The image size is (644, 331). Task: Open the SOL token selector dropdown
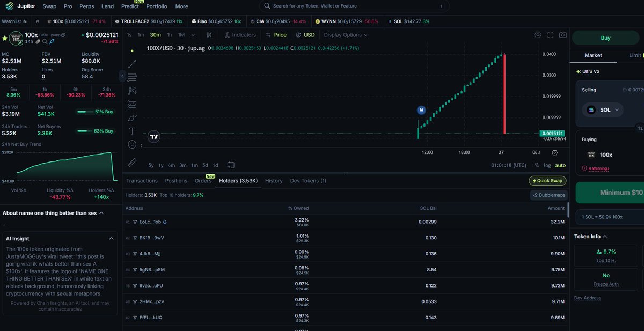pyautogui.click(x=602, y=109)
